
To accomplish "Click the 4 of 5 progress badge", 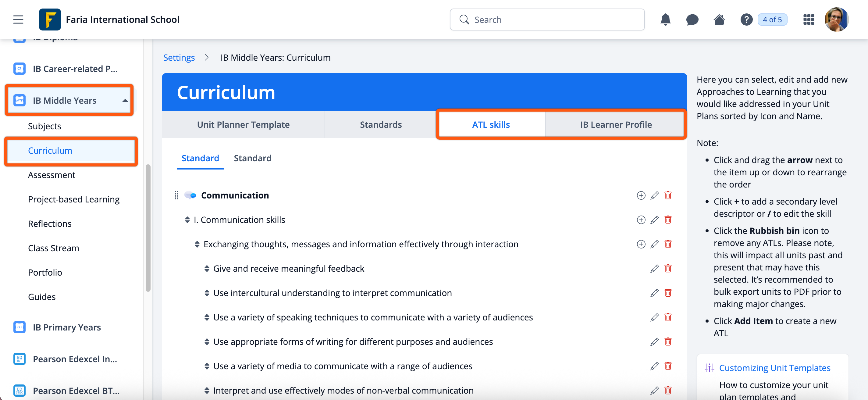I will pos(772,20).
